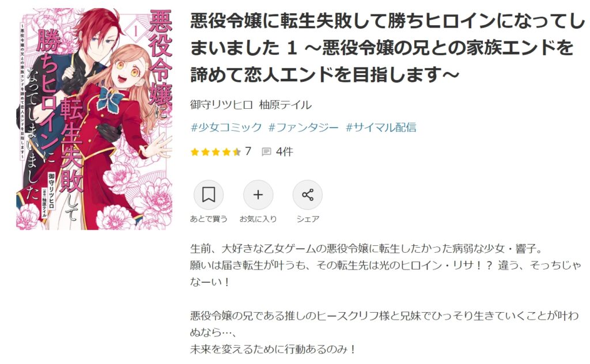Viewport: 590px width, 364px height.
Task: Click the シェア label text
Action: click(x=308, y=219)
